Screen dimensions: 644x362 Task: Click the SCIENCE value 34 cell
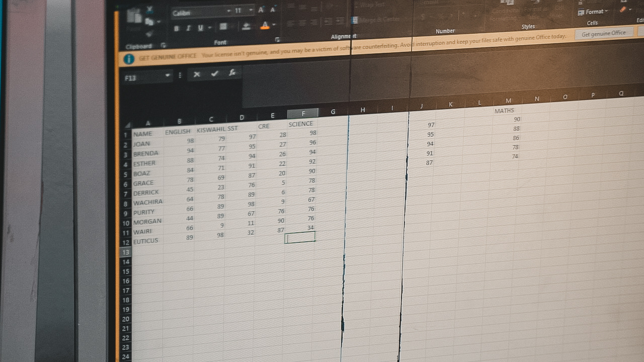[x=301, y=228]
